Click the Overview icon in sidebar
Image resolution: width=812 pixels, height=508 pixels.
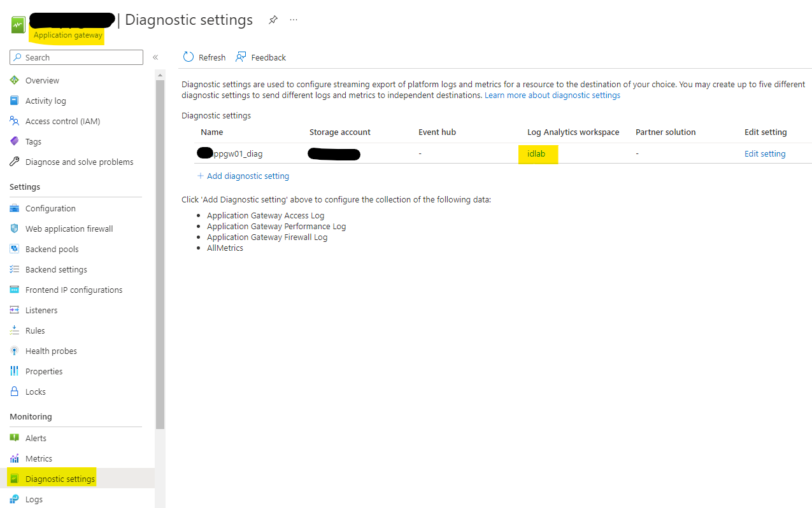pos(15,80)
